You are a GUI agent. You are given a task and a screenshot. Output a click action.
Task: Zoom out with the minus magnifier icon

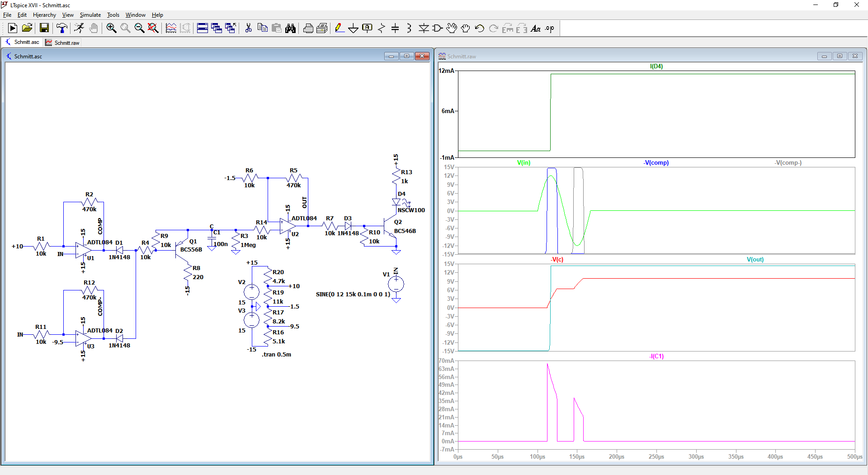point(139,28)
